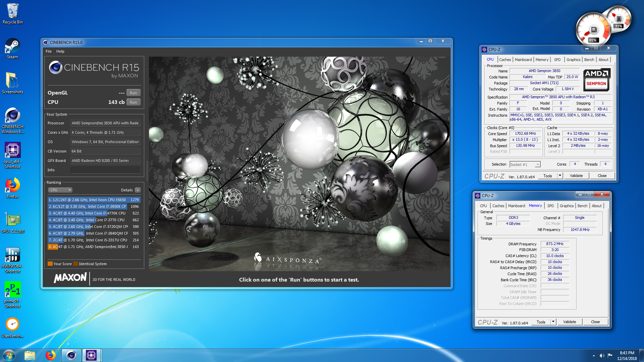This screenshot has height=362, width=644.
Task: Select the prime95 Shortcut icon
Action: [13, 295]
